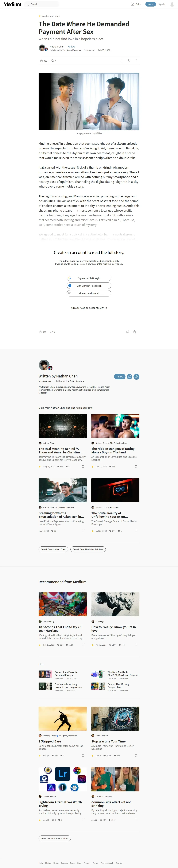Click the Medium logo

[x=12, y=4]
